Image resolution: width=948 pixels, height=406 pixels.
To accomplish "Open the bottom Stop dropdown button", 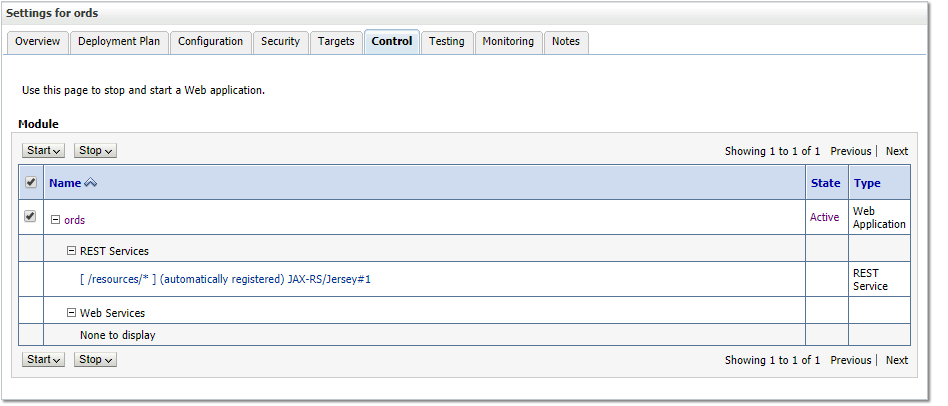I will tap(95, 359).
